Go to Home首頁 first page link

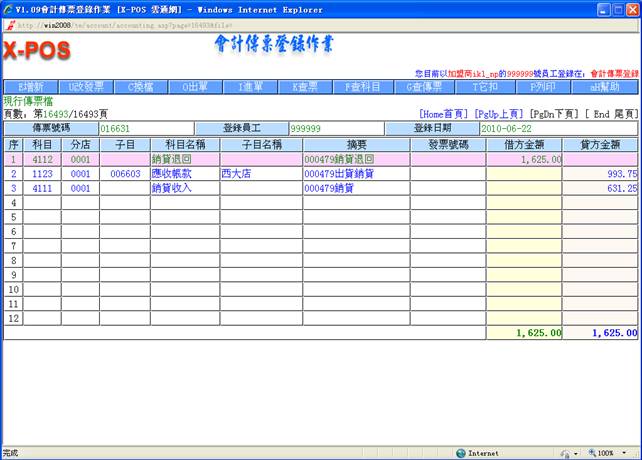click(x=444, y=114)
